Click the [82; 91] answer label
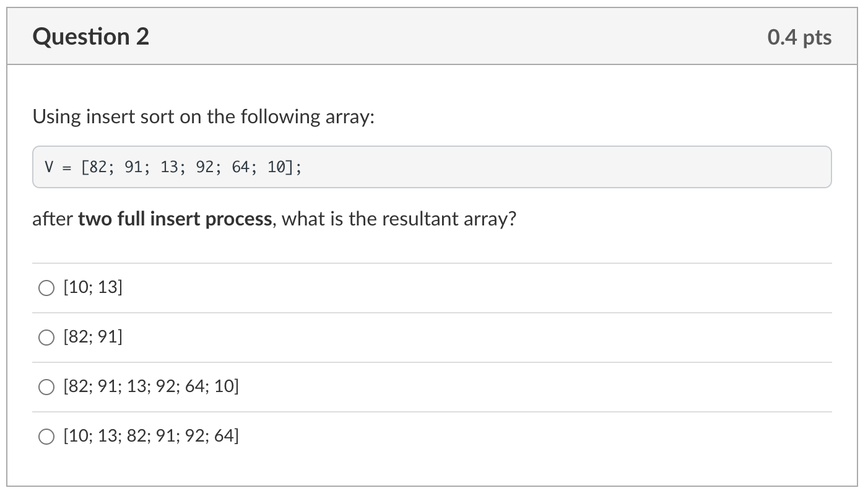Image resolution: width=868 pixels, height=493 pixels. click(x=92, y=337)
